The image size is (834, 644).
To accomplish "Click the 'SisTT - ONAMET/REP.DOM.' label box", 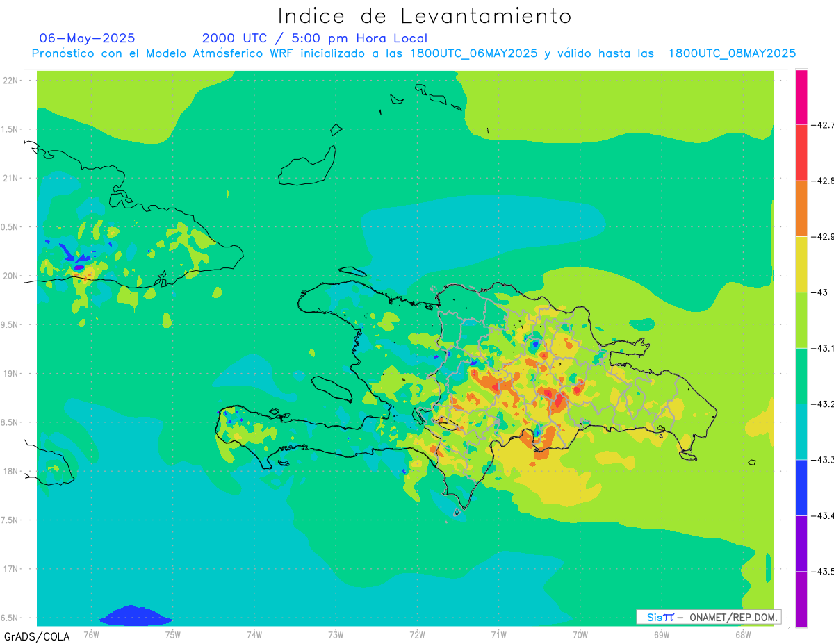I will click(708, 617).
